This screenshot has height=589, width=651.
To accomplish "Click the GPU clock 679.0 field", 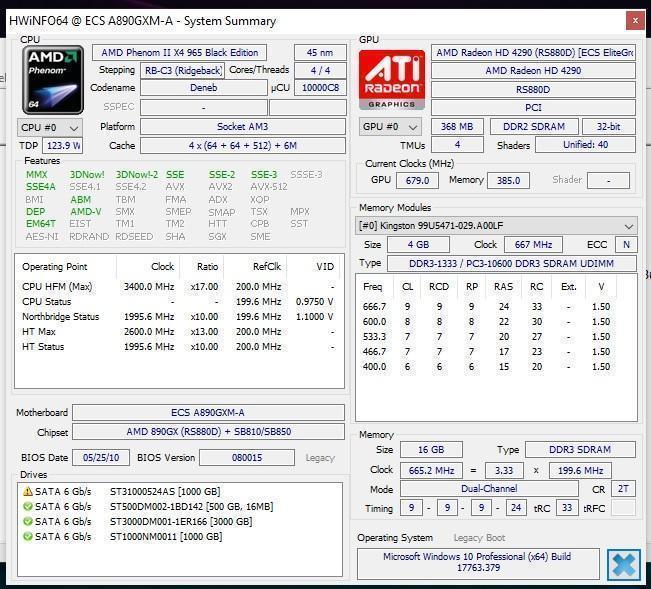I will [x=417, y=181].
